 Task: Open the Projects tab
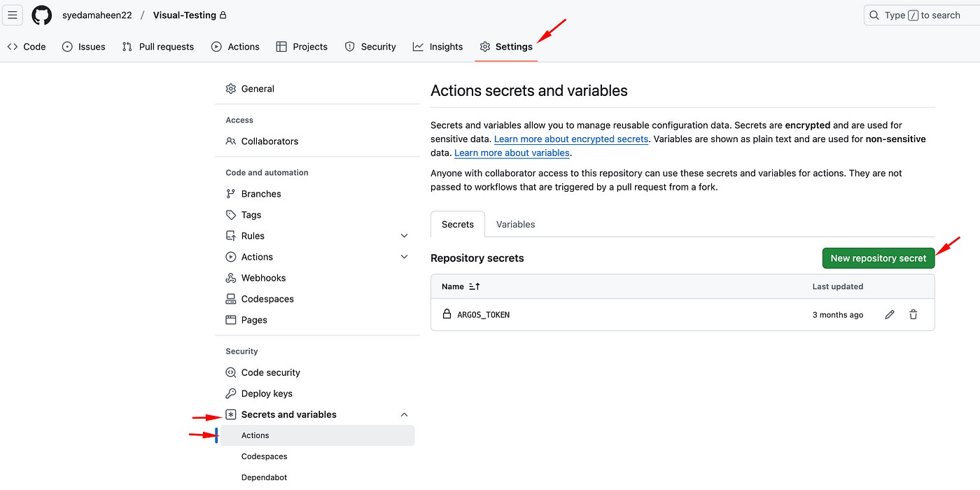pos(302,47)
